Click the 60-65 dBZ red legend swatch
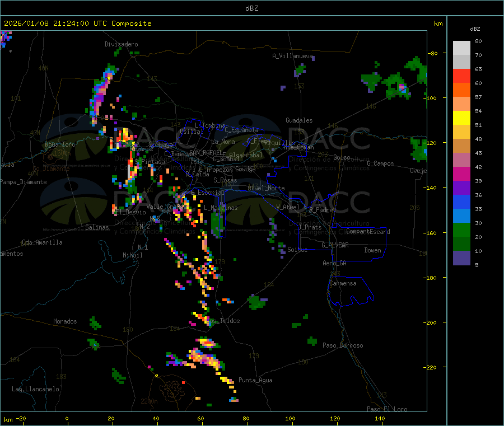This screenshot has width=504, height=426. click(461, 76)
